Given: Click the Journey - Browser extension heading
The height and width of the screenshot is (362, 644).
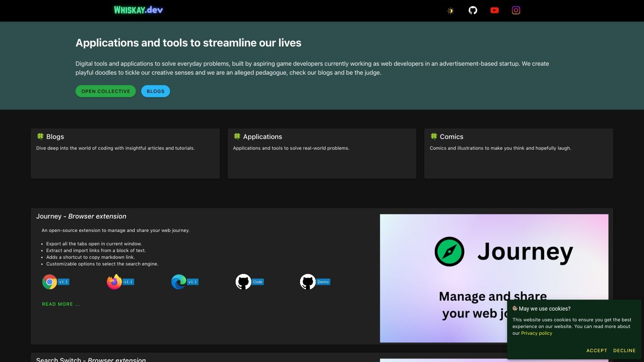Looking at the screenshot, I should (81, 216).
